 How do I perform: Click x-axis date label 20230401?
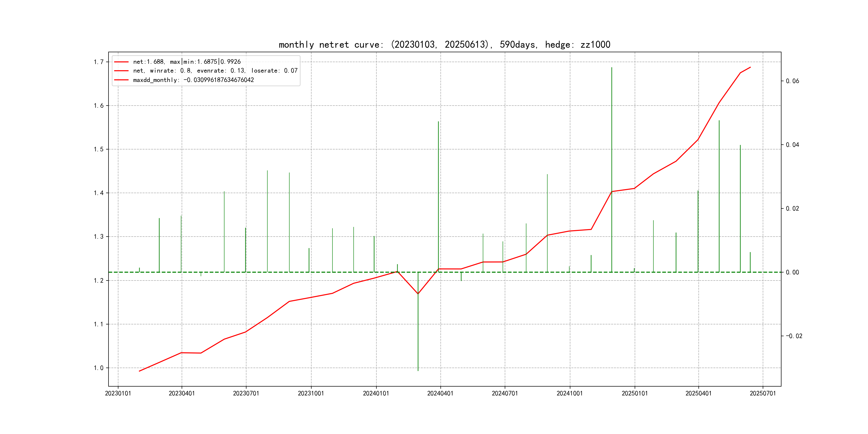[182, 393]
